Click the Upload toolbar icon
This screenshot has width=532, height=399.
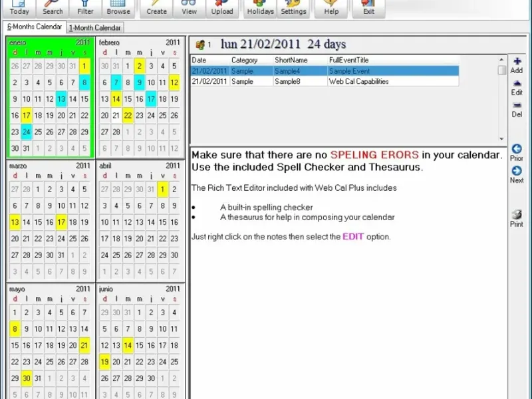click(222, 8)
